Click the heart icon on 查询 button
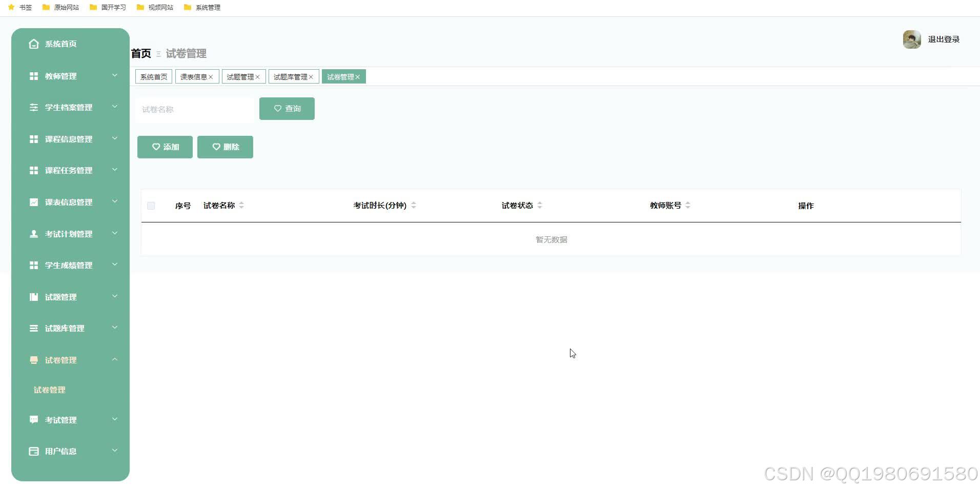 coord(278,109)
